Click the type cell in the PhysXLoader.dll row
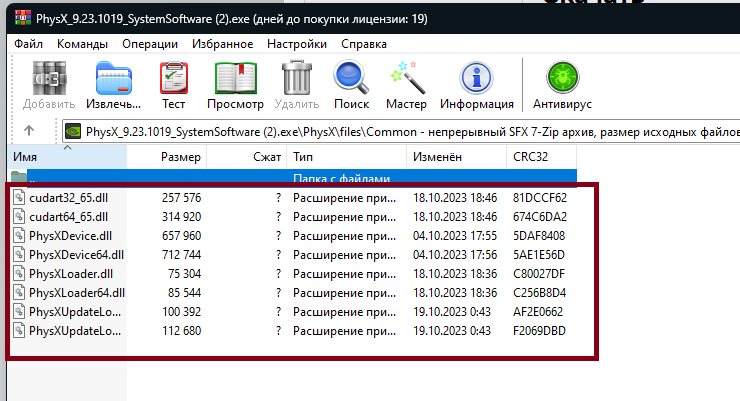The image size is (740, 401). pos(344,274)
